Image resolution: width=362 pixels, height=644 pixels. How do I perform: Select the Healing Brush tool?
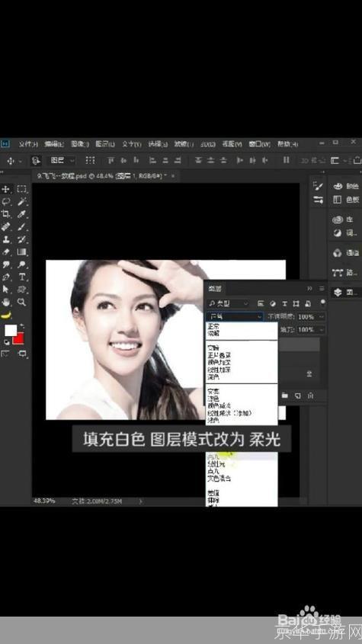point(6,226)
